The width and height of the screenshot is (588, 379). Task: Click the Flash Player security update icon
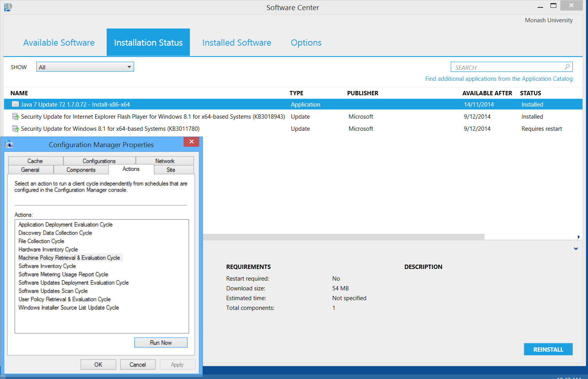pos(15,116)
